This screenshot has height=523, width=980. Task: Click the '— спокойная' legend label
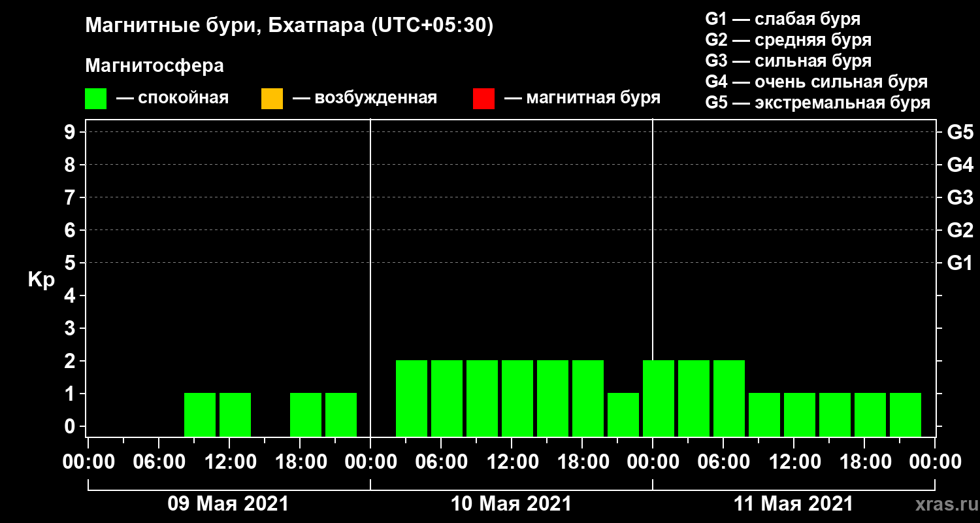click(172, 98)
